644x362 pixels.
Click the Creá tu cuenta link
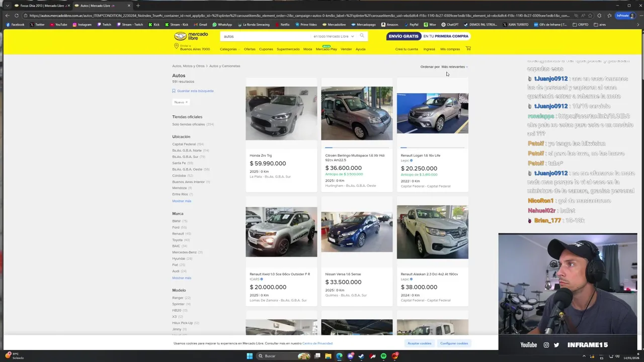click(x=407, y=49)
